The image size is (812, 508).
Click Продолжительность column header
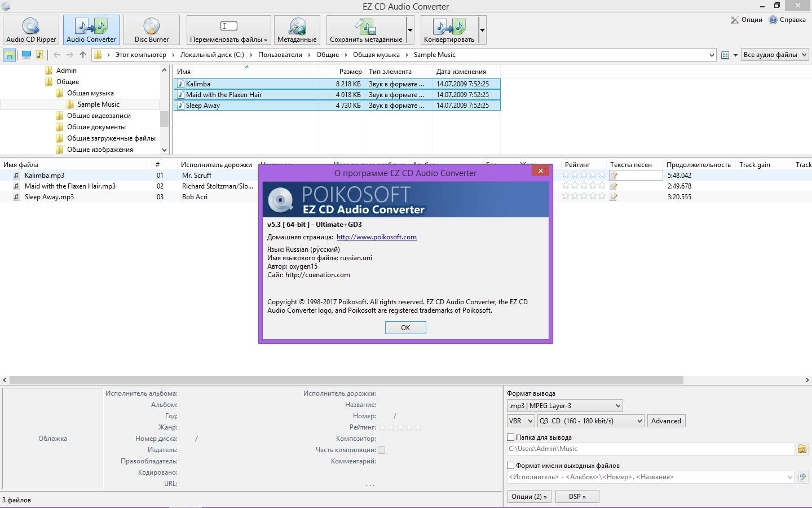698,165
